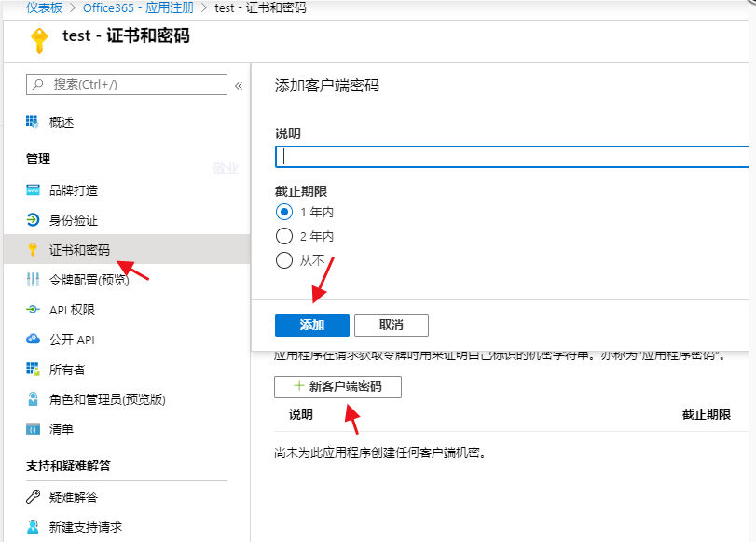756x542 pixels.
Task: Click the 疑难解答 wrench icon
Action: coord(33,496)
